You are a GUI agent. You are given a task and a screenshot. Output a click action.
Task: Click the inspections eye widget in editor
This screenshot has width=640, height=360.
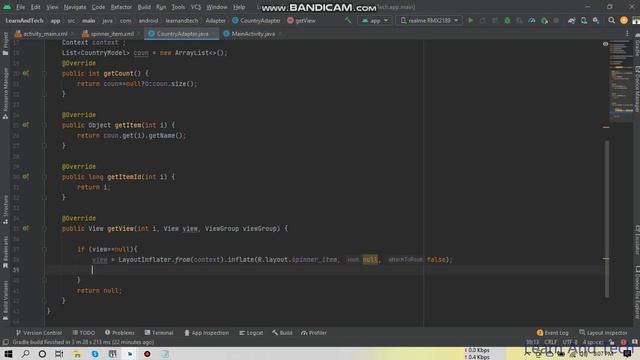coord(605,44)
